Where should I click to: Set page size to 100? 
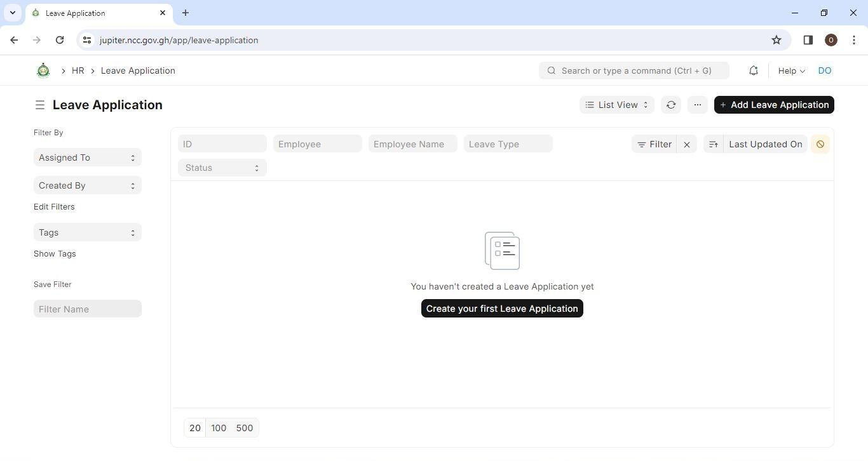(219, 428)
